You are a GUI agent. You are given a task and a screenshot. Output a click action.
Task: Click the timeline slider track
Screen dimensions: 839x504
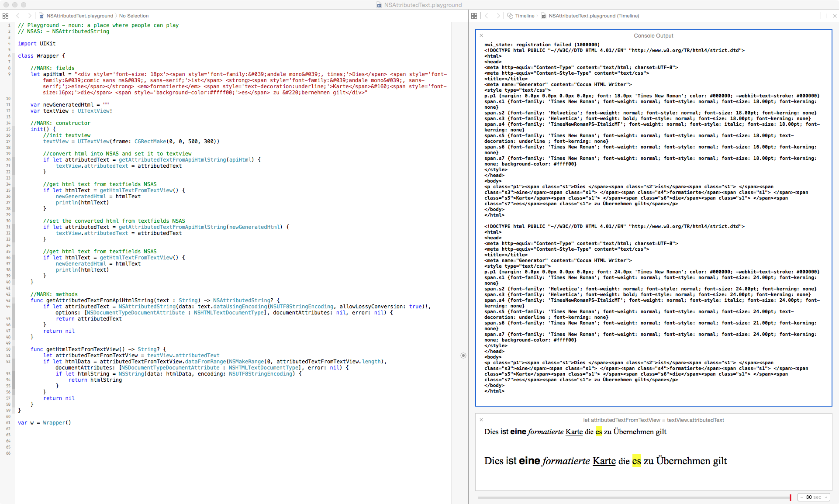pyautogui.click(x=633, y=497)
